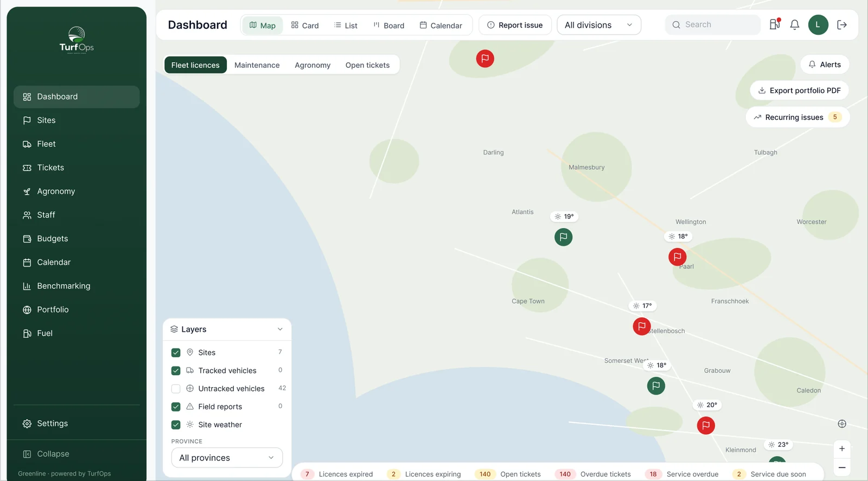Click the 19° weather badge

point(564,216)
